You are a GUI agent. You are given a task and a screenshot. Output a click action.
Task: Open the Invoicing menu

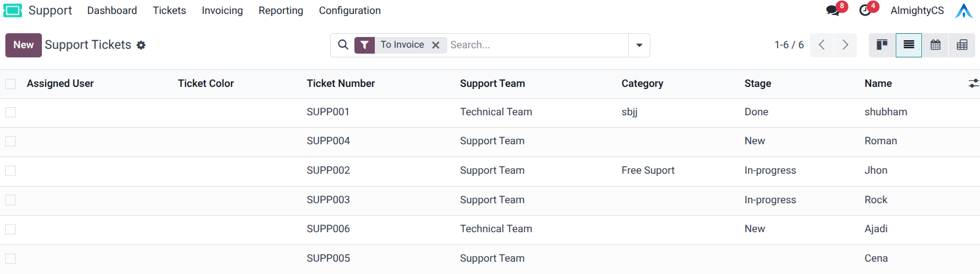coord(222,11)
